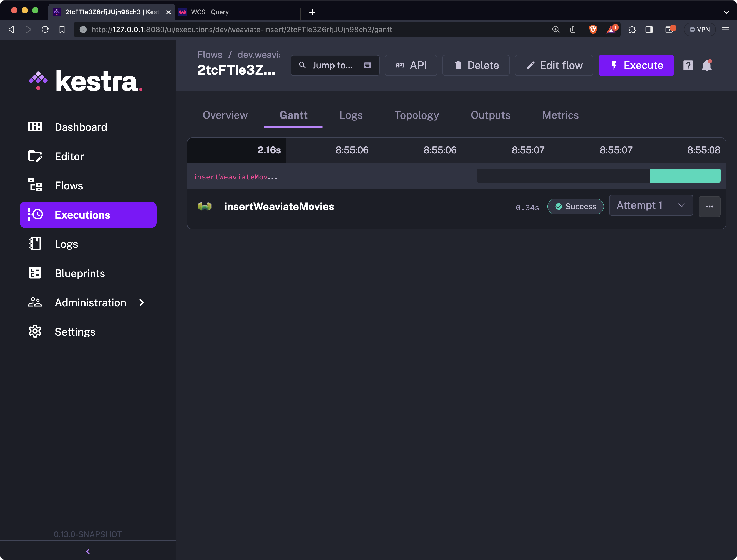Screen dimensions: 737x560
Task: Collapse the left sidebar chevron
Action: coord(88,551)
